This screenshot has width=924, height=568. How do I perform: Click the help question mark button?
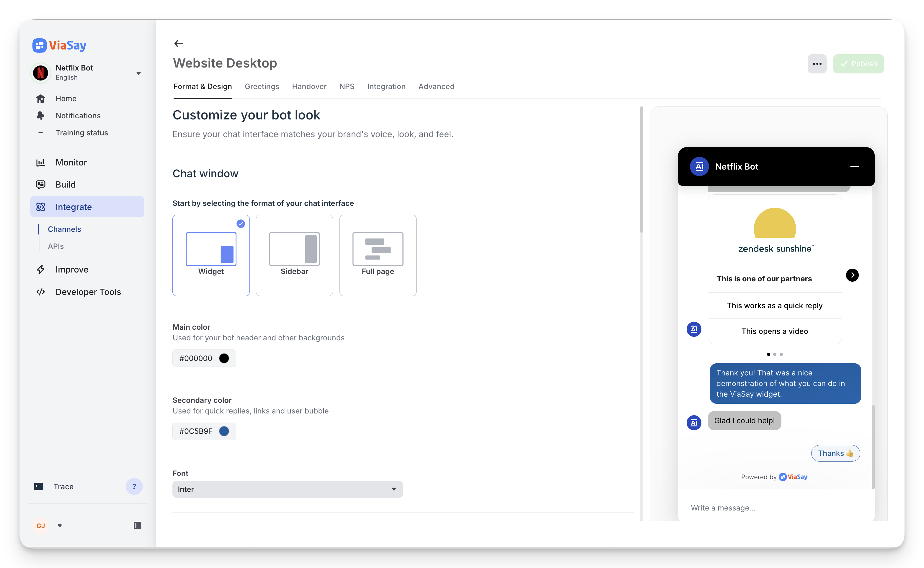pyautogui.click(x=134, y=487)
